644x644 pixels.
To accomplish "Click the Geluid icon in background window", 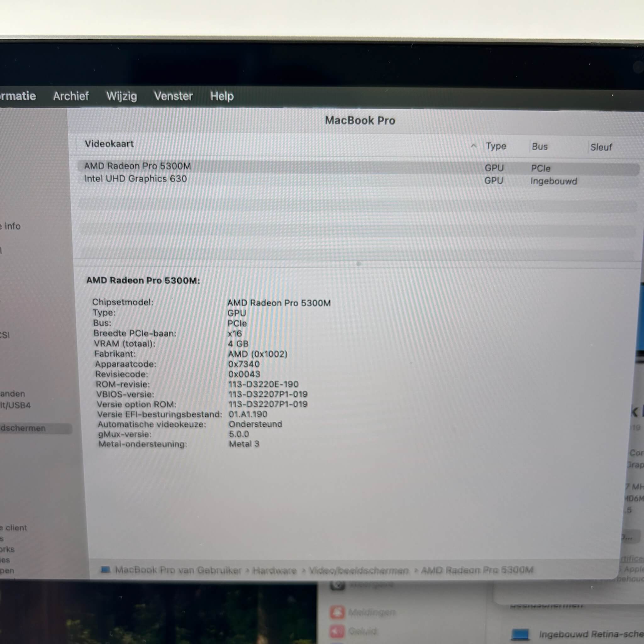I will click(x=337, y=631).
